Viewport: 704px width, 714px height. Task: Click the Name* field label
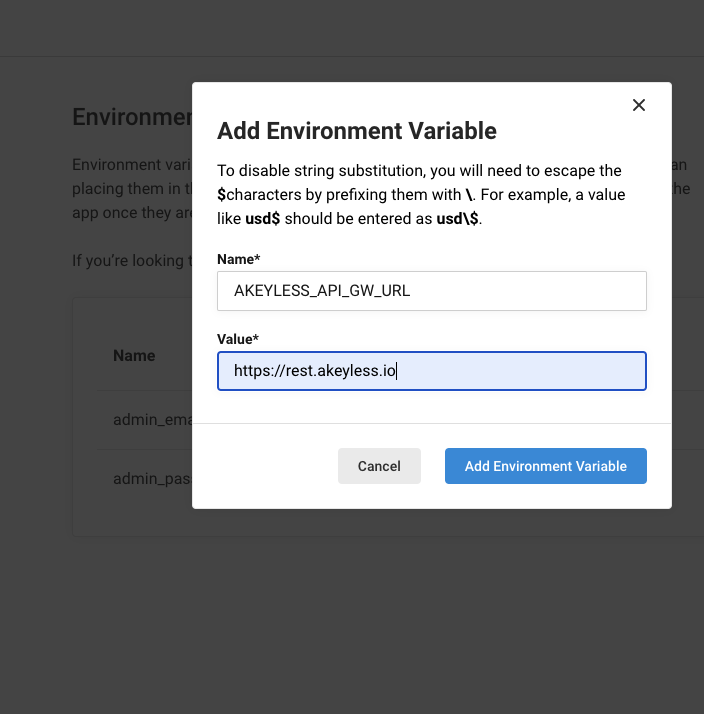[239, 259]
